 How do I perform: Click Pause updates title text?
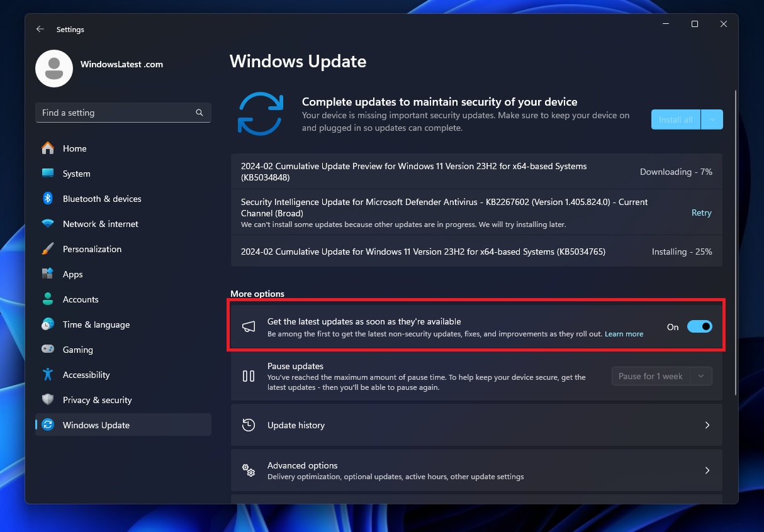point(295,366)
